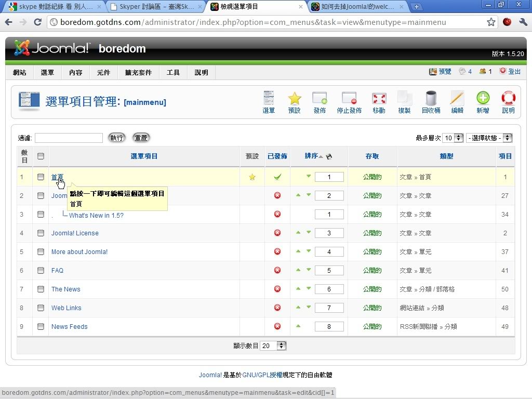Click the 停止發佈 unpublish toolbar icon
532x399 pixels.
tap(349, 102)
